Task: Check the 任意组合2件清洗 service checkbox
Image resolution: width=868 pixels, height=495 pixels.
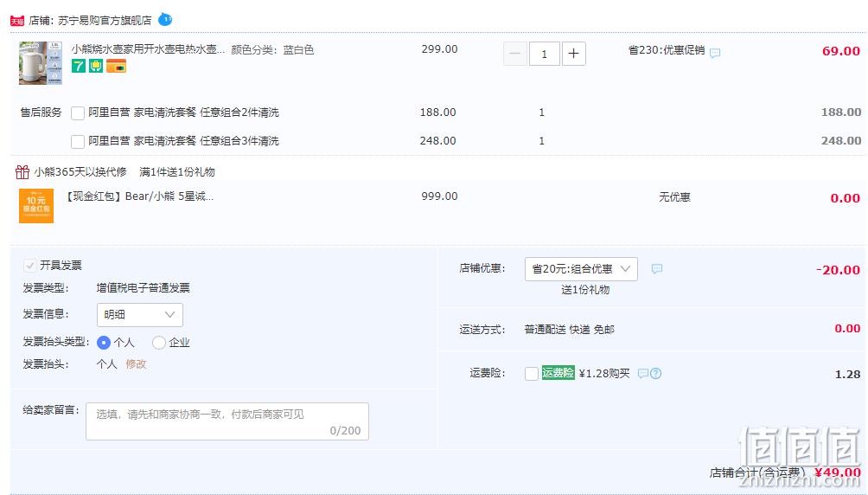Action: [x=78, y=113]
